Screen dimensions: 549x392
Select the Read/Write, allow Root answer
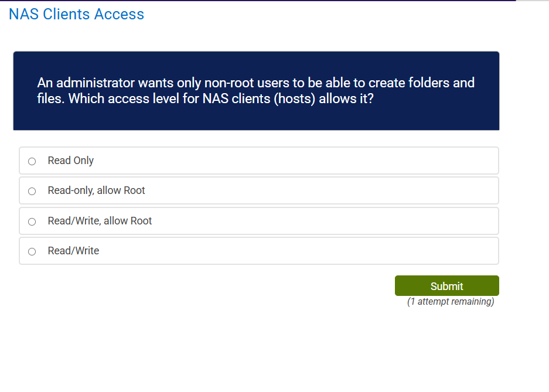click(32, 221)
